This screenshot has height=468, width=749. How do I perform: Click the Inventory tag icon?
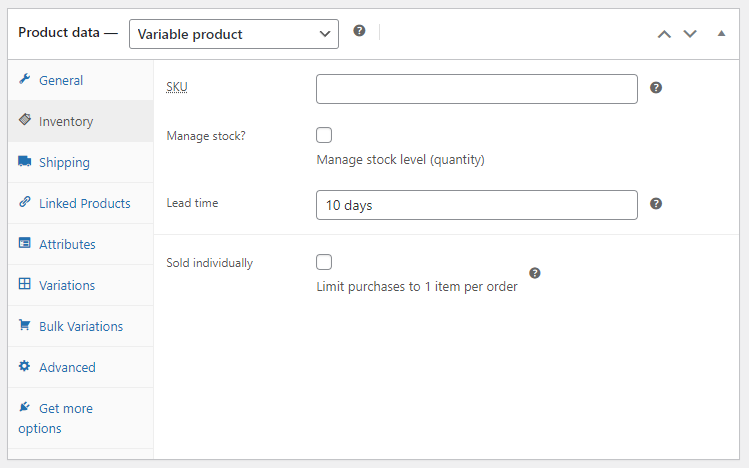(x=25, y=119)
